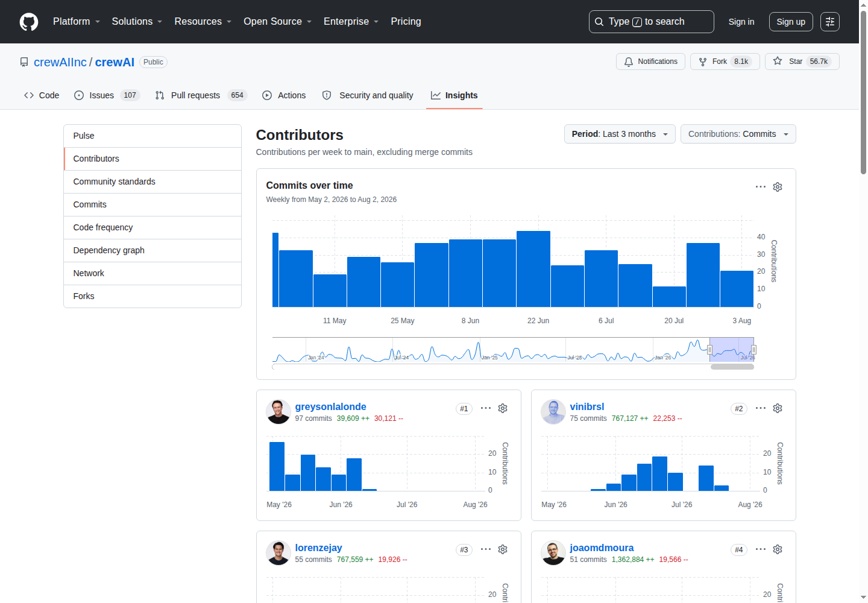Image resolution: width=868 pixels, height=603 pixels.
Task: Click joaomdmoura's avatar picture
Action: [x=553, y=553]
